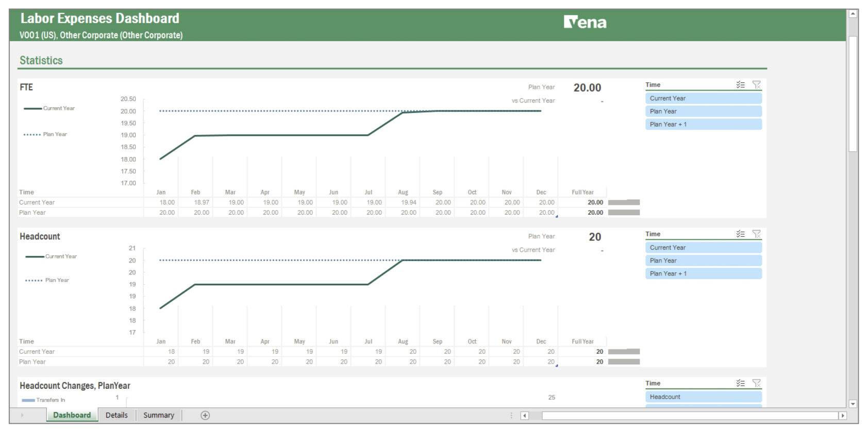The width and height of the screenshot is (868, 433).
Task: Click FTE Current Year full-year sparkline bar
Action: [624, 202]
